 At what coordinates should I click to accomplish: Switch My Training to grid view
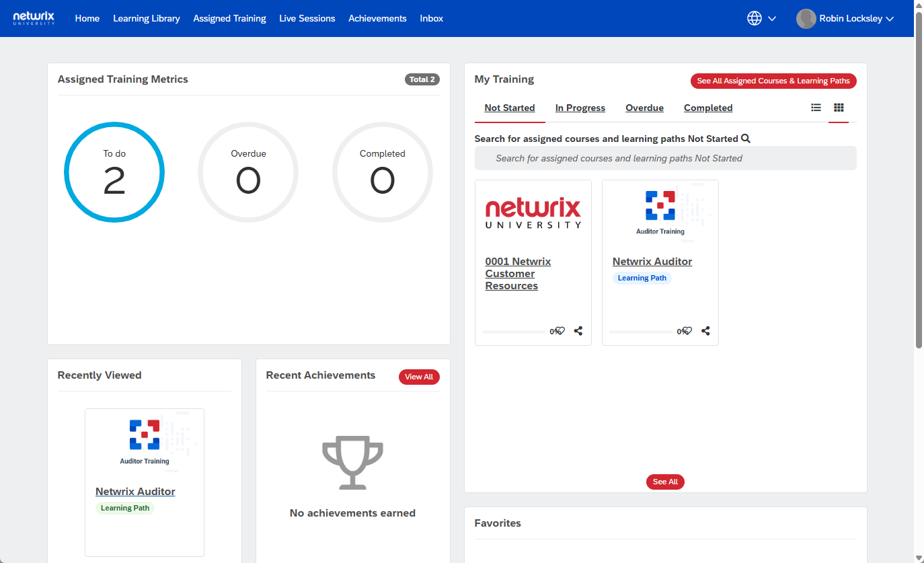839,108
